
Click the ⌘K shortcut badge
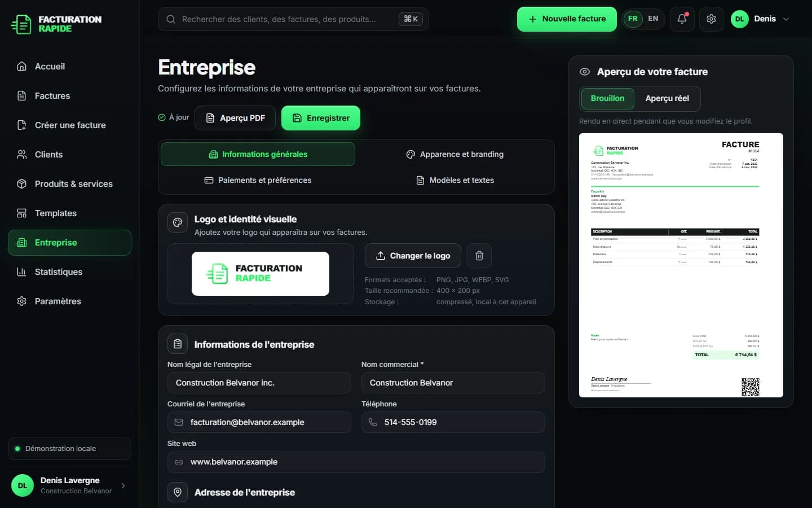411,19
